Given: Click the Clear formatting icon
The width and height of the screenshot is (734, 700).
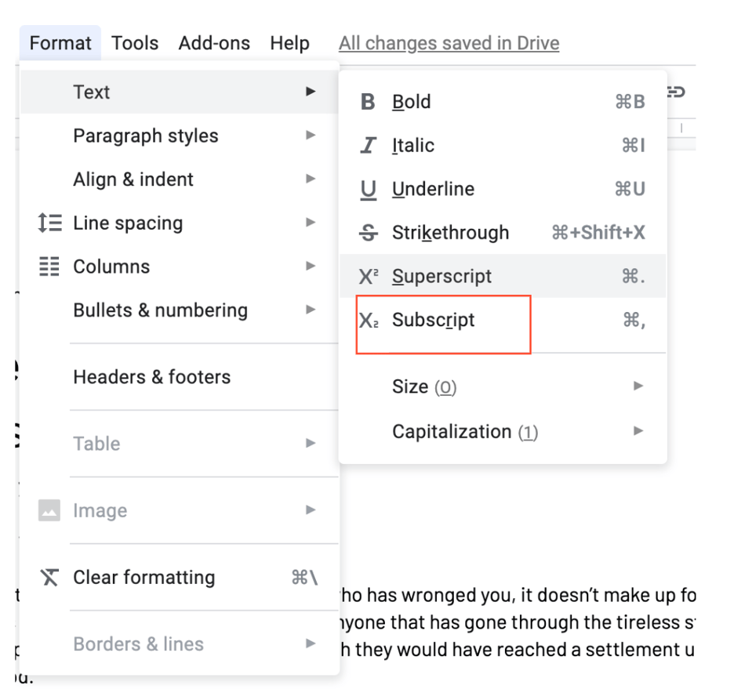Looking at the screenshot, I should coord(49,577).
